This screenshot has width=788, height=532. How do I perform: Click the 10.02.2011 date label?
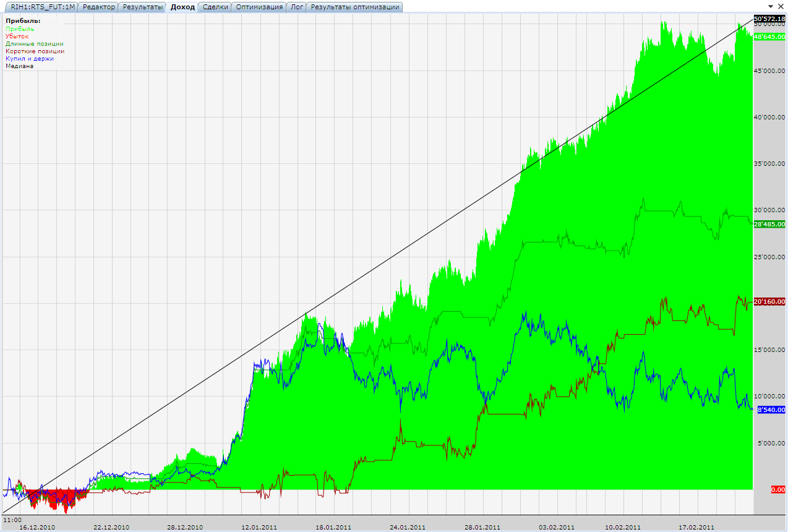click(623, 528)
